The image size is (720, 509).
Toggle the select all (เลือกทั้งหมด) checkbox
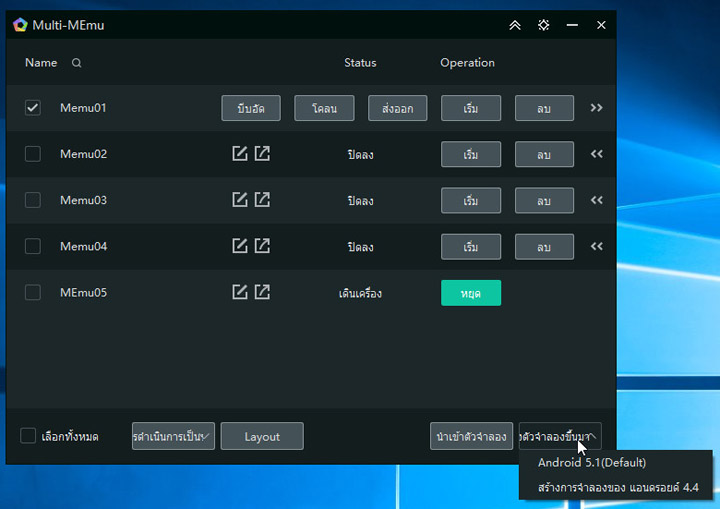(x=28, y=435)
